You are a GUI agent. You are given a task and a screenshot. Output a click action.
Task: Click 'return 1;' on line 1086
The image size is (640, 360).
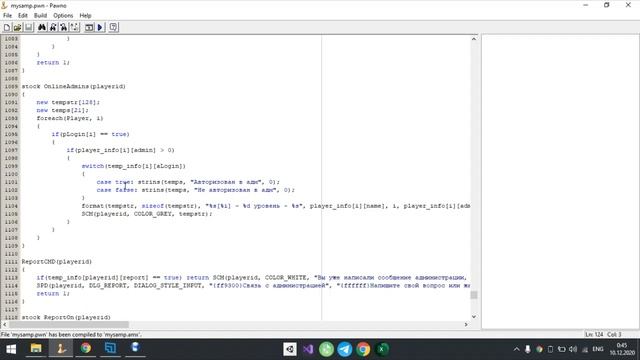click(53, 62)
